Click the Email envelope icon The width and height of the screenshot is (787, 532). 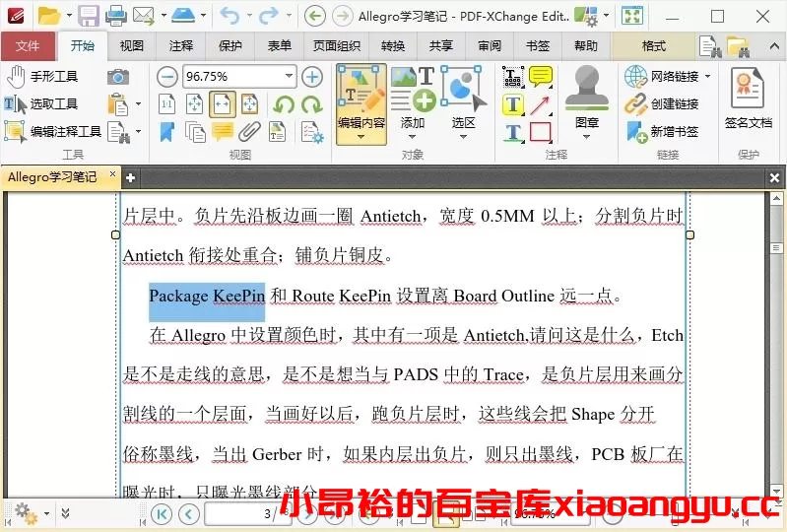144,16
